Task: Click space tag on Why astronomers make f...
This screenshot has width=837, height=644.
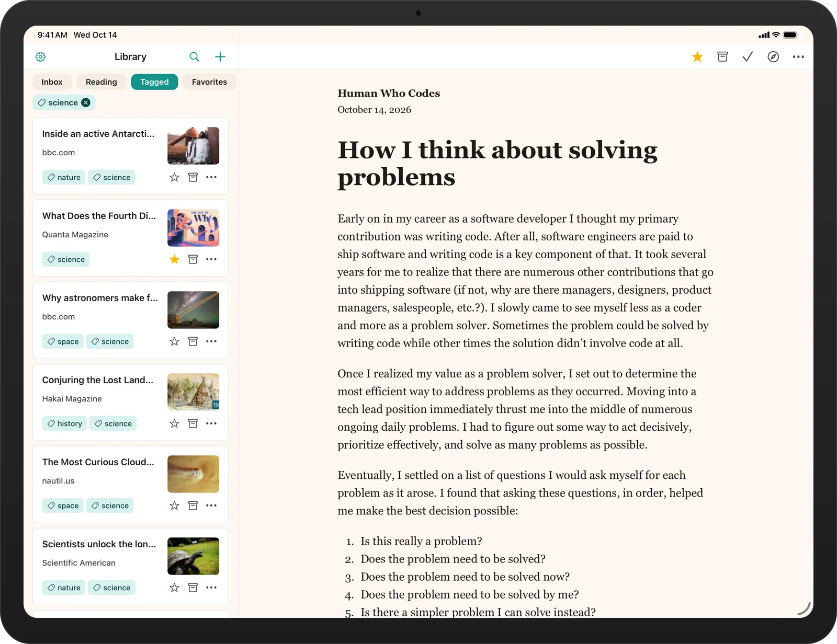Action: tap(63, 341)
